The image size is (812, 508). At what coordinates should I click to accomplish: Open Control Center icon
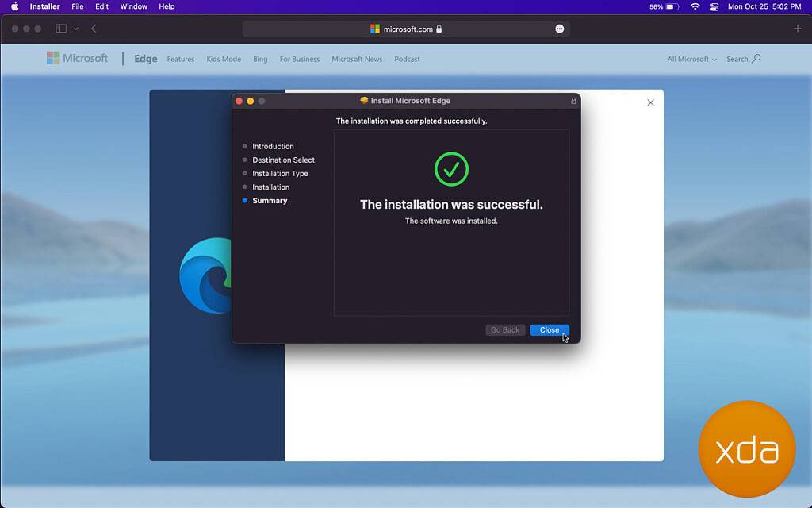coord(714,6)
